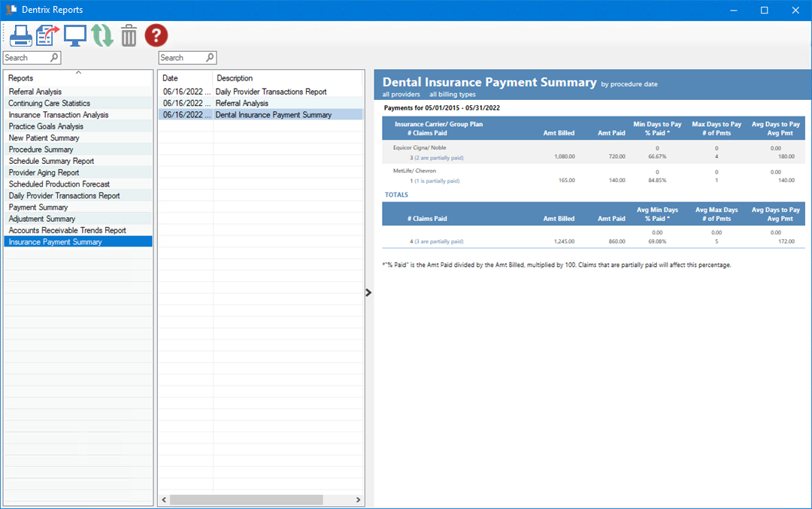Refresh the reports list
812x509 pixels.
[101, 35]
